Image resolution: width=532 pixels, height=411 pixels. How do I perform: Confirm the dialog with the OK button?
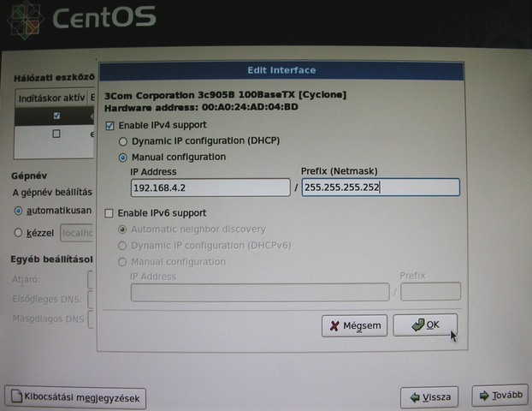pos(425,325)
